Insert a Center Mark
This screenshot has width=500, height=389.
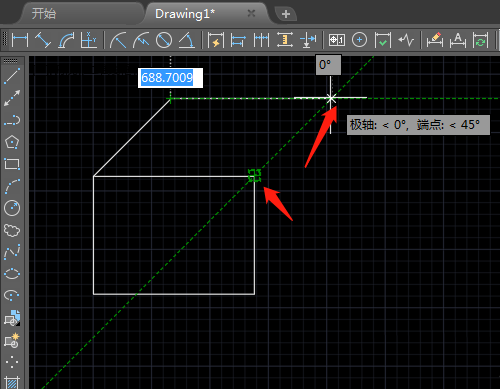point(359,40)
